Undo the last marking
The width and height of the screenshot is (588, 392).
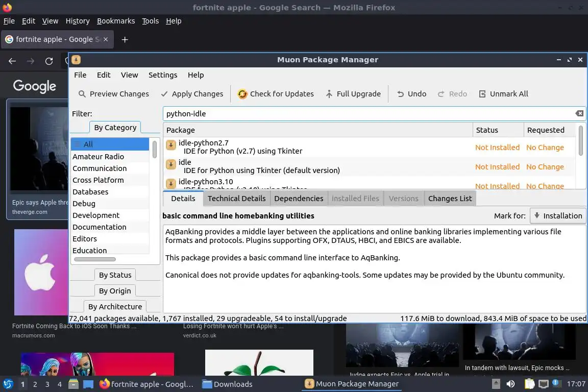click(x=411, y=94)
